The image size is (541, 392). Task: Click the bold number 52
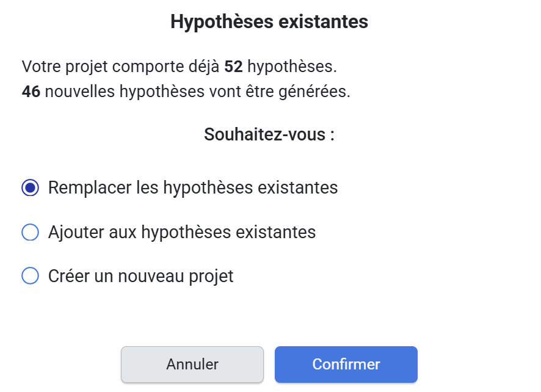[234, 66]
